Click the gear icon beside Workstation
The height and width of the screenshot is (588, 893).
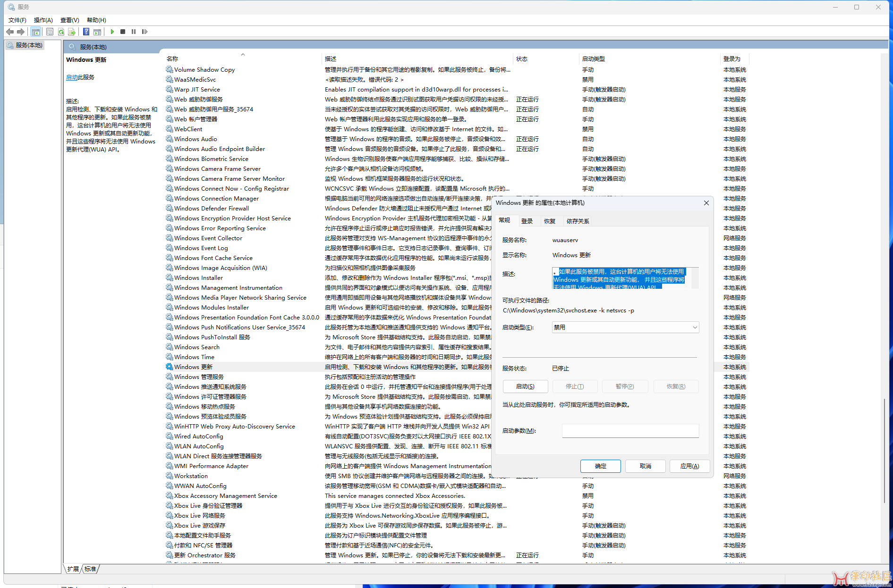coord(169,476)
